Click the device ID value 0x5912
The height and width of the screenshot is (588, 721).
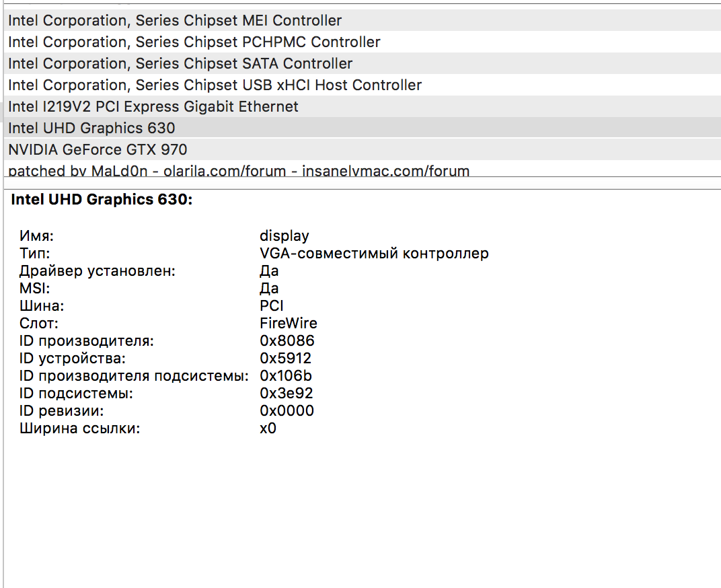286,359
